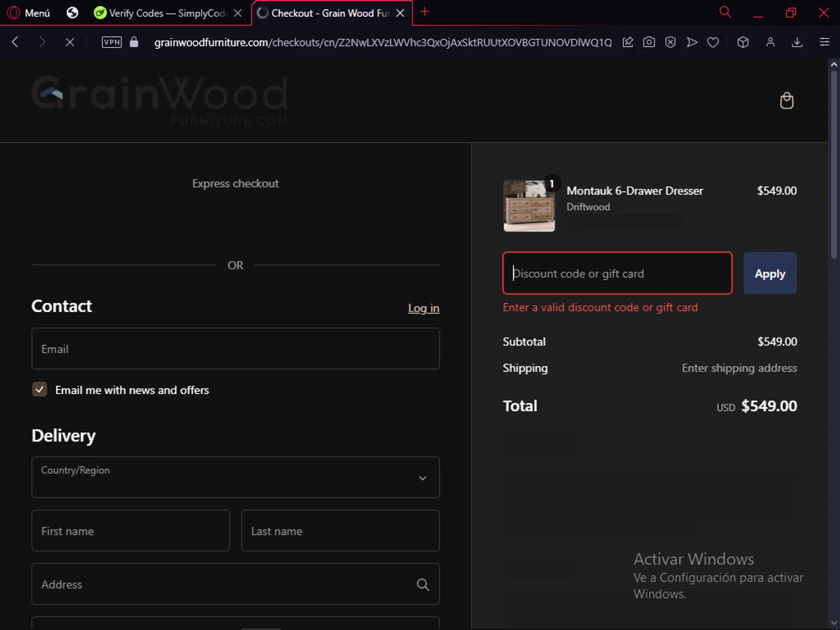Uncheck Email me with news and offers
Image resolution: width=840 pixels, height=630 pixels.
40,389
